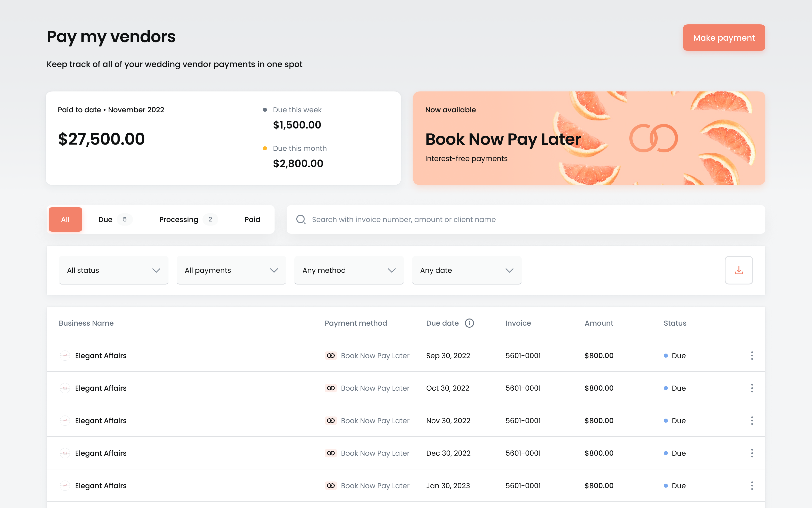Click the $2,800.00 due this month amount
The width and height of the screenshot is (812, 508).
[x=298, y=164]
